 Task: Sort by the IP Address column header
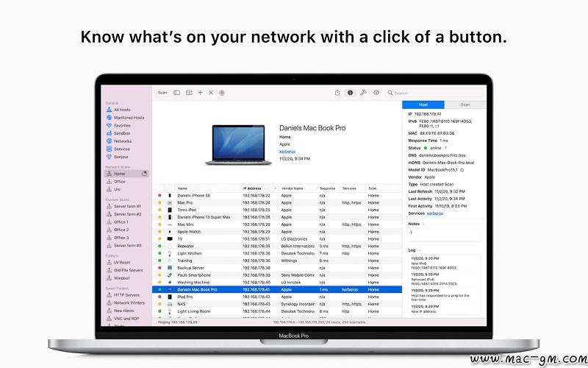tap(252, 188)
